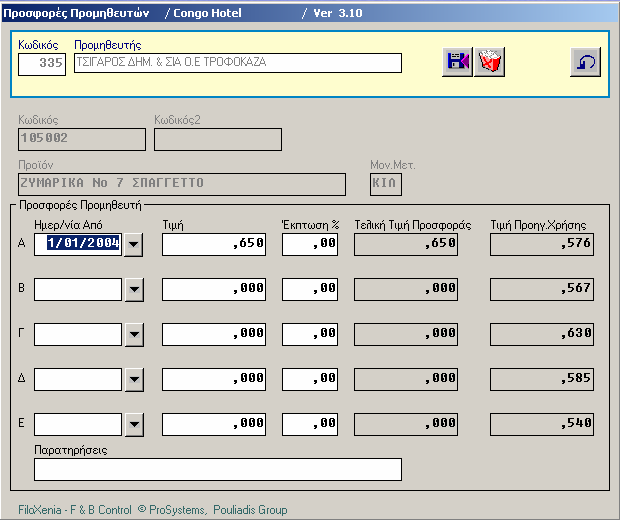Click empty date field in row Ε
Viewport: 620px width, 520px height.
point(78,425)
